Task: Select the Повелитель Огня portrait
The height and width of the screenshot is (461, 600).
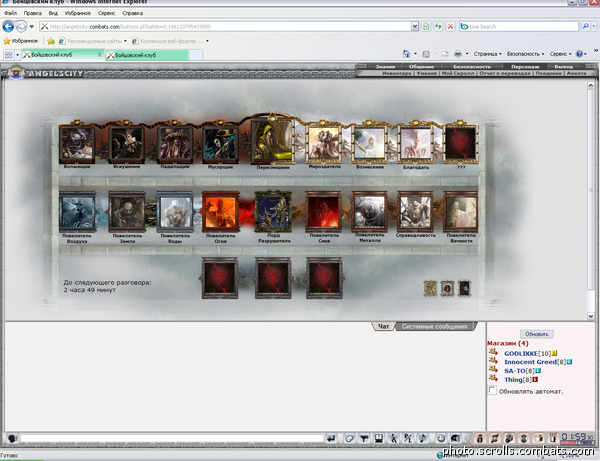Action: 221,212
